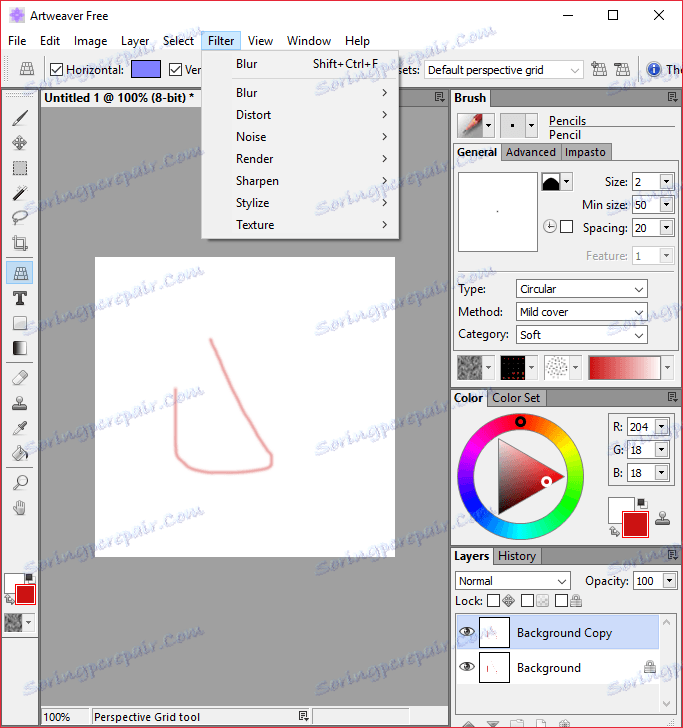
Task: Select the Lasso tool
Action: click(x=20, y=217)
